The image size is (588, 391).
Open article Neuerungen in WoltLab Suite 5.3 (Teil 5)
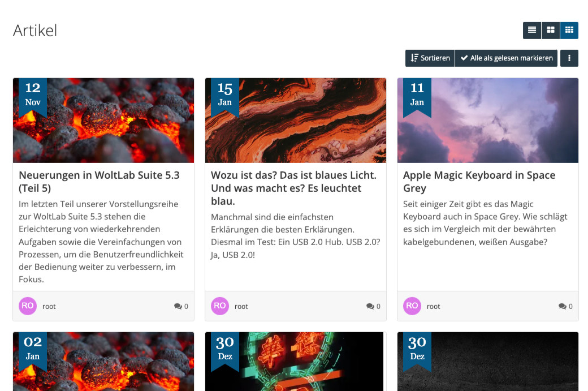(100, 182)
